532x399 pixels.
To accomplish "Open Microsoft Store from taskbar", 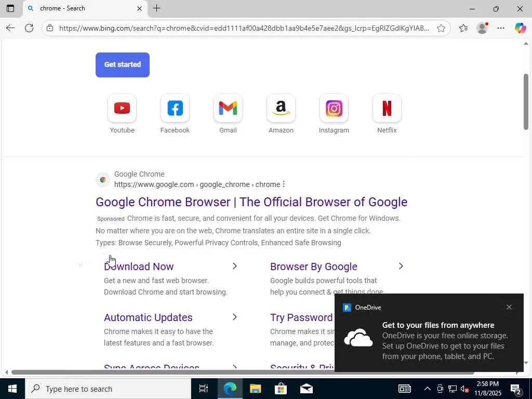I will tap(281, 389).
